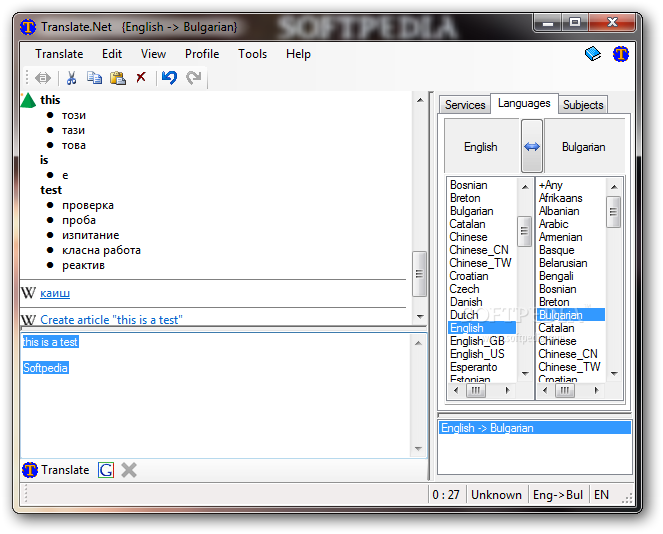
Task: Click the English source language button
Action: coord(481,146)
